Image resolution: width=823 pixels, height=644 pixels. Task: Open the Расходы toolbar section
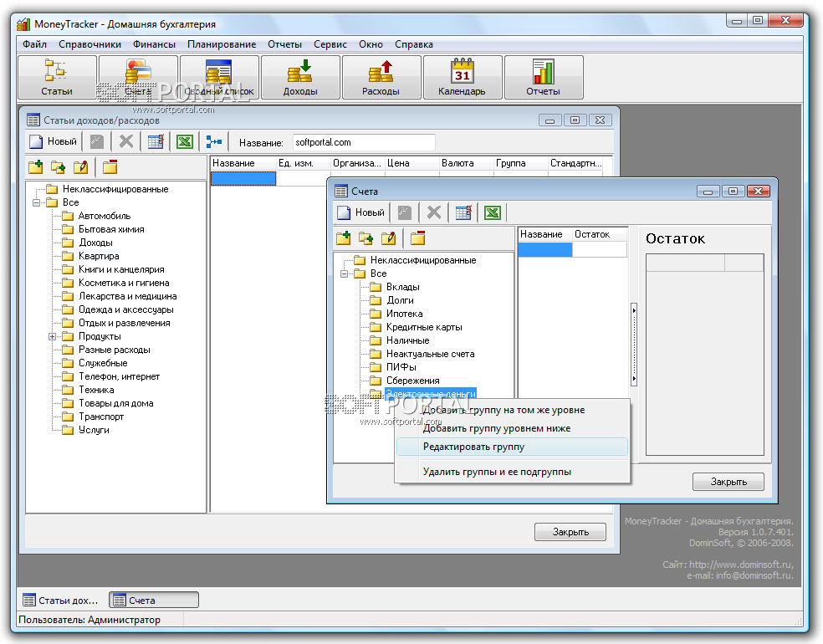click(x=381, y=78)
